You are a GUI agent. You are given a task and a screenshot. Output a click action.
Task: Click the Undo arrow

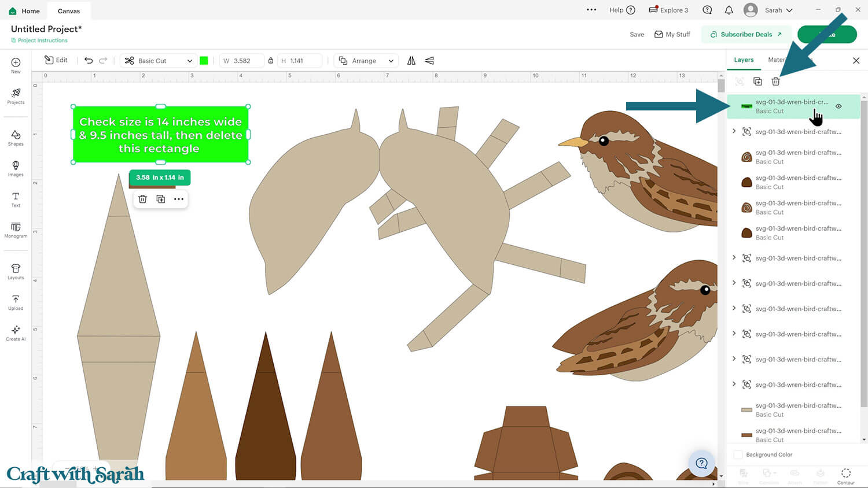pyautogui.click(x=89, y=61)
